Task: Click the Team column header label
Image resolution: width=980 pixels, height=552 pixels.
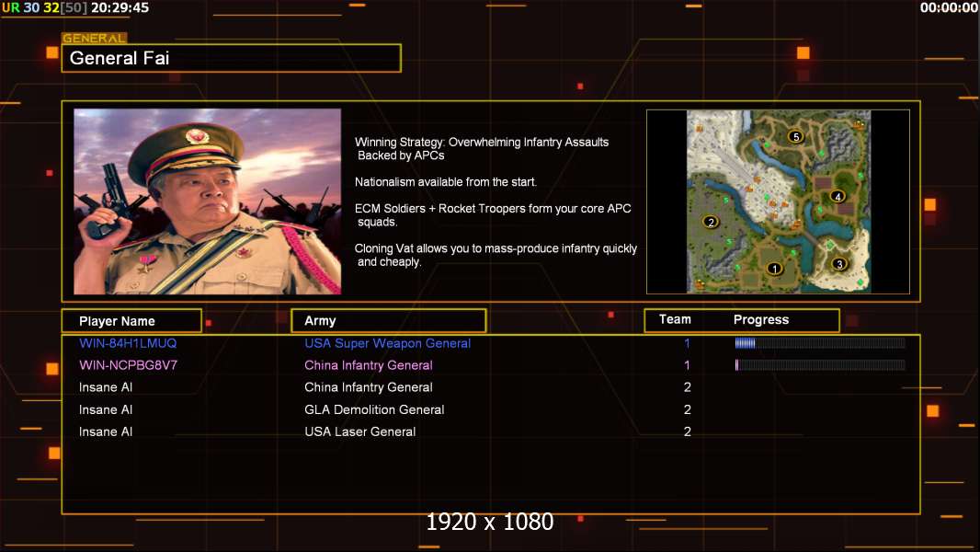Action: tap(675, 319)
